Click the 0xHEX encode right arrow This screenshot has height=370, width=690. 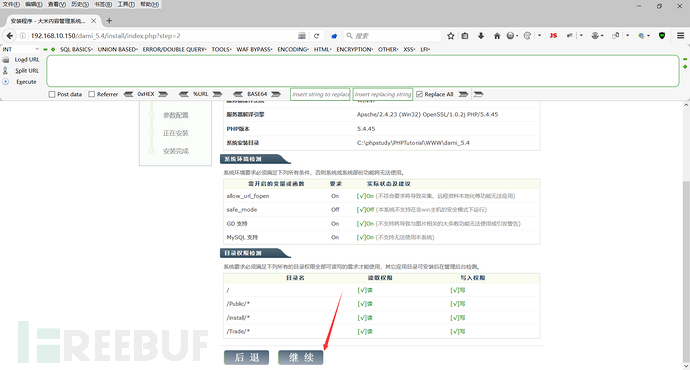click(x=163, y=94)
